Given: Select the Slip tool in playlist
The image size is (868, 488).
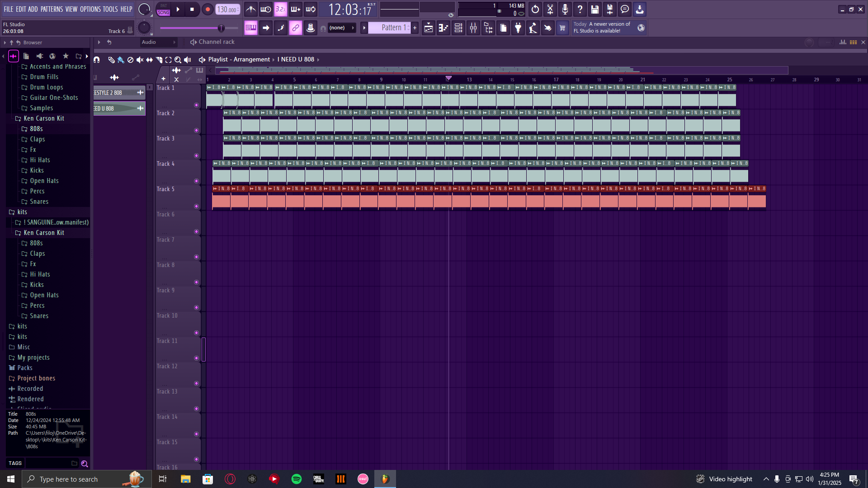Looking at the screenshot, I should click(x=149, y=60).
